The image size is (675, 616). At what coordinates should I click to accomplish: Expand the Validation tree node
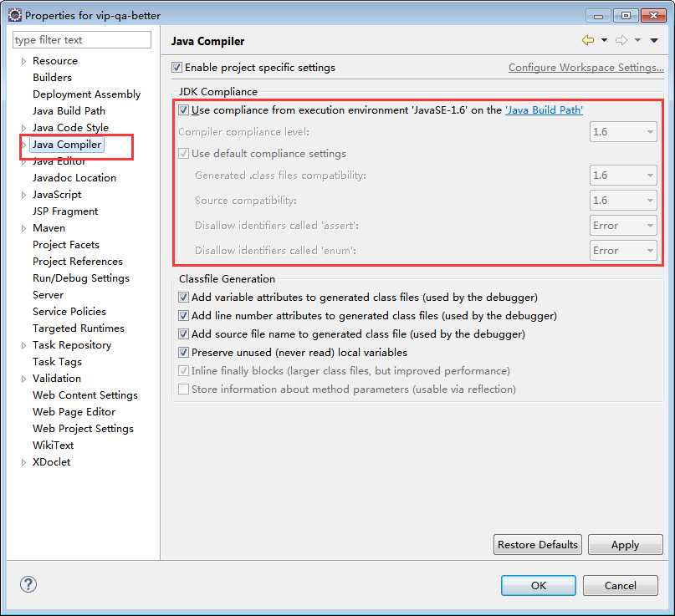click(23, 379)
